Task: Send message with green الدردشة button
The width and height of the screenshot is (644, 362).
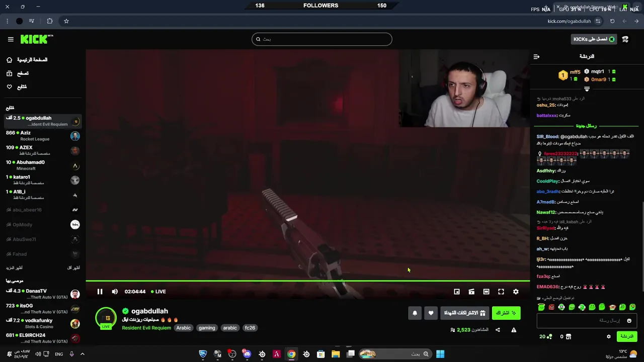Action: pyautogui.click(x=627, y=336)
